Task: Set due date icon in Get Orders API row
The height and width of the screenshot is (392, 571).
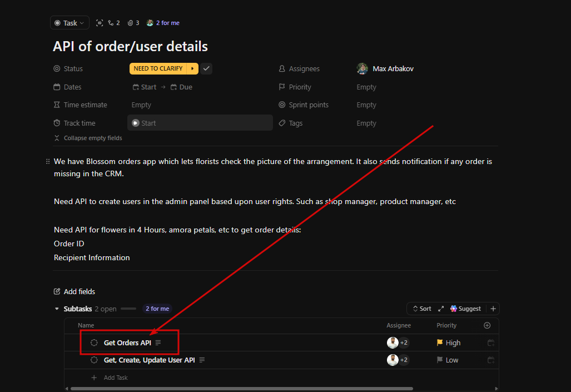Action: tap(491, 343)
